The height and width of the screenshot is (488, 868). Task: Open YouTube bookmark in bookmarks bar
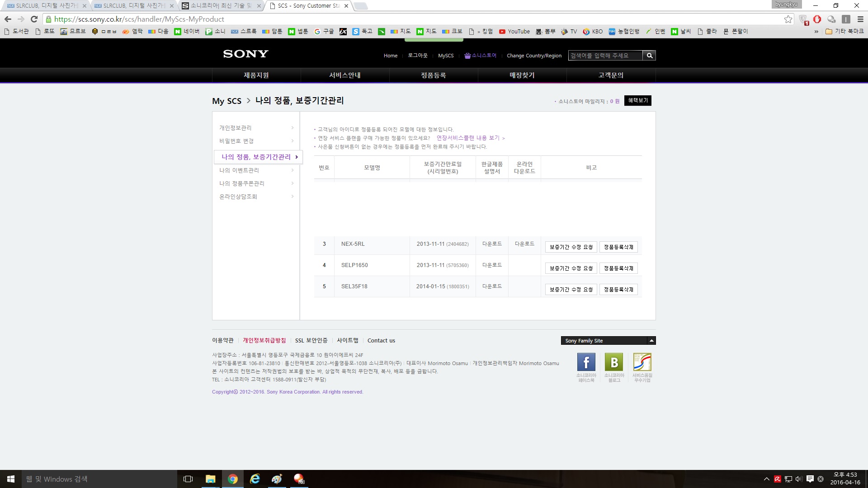click(514, 31)
